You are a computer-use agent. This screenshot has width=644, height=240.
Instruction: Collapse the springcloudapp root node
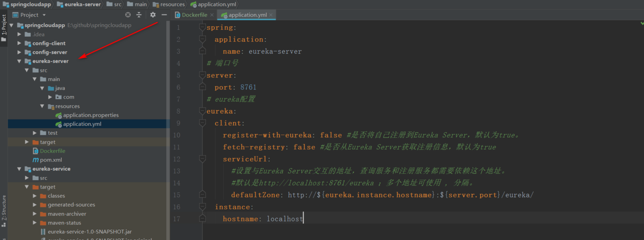12,25
